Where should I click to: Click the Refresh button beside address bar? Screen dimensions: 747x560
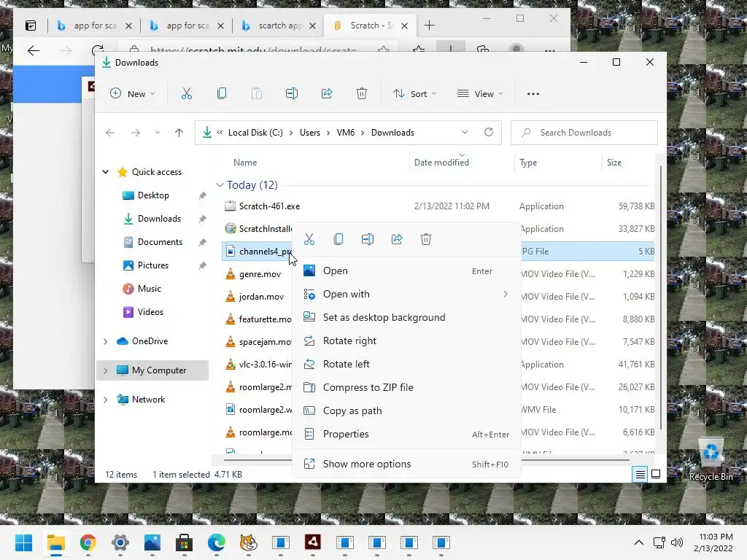[488, 133]
